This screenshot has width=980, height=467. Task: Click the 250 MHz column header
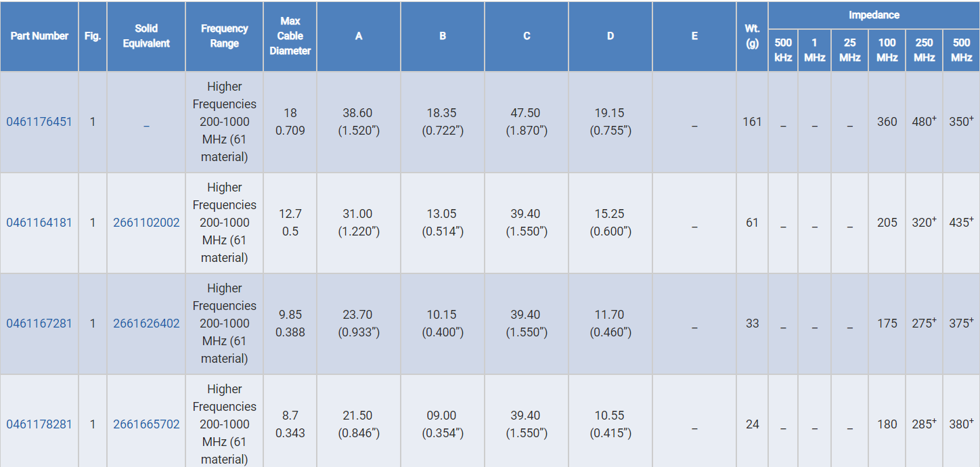(924, 50)
